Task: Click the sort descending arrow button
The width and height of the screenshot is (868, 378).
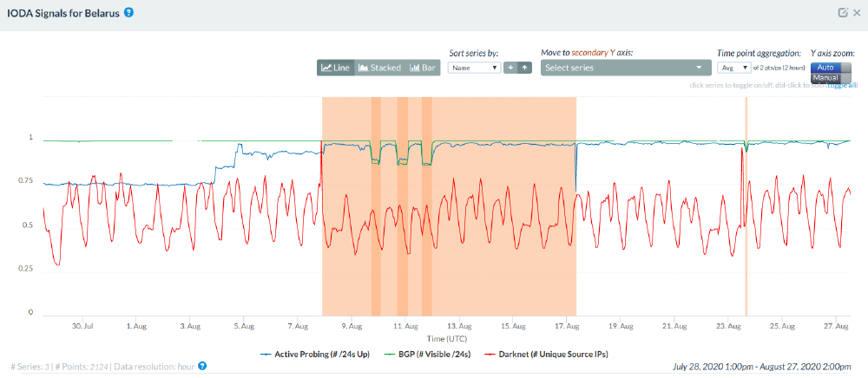Action: click(511, 68)
